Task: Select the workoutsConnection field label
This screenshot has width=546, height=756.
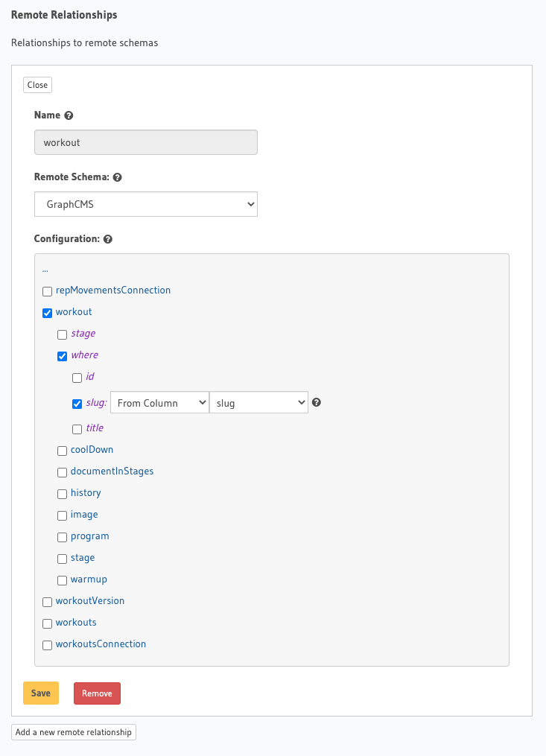Action: pos(101,644)
